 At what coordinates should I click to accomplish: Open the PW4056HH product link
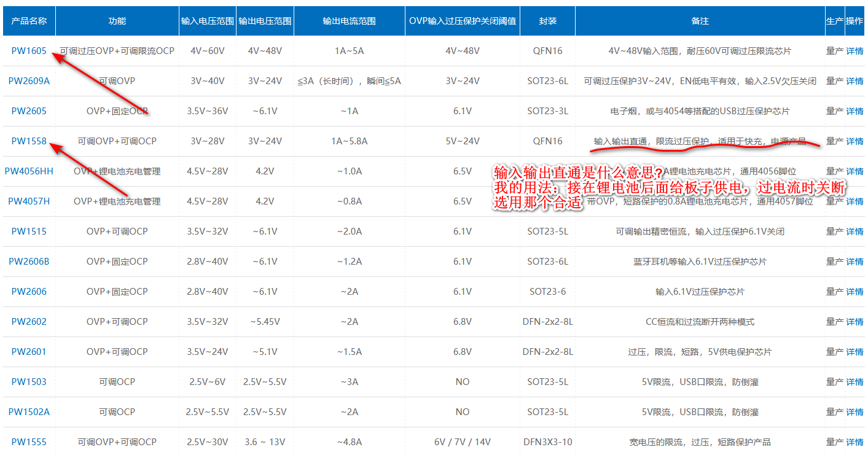(29, 171)
